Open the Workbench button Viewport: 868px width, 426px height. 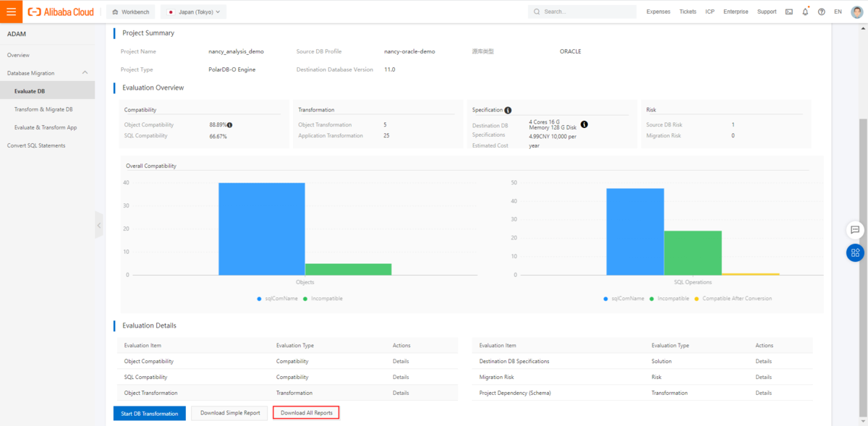(130, 12)
